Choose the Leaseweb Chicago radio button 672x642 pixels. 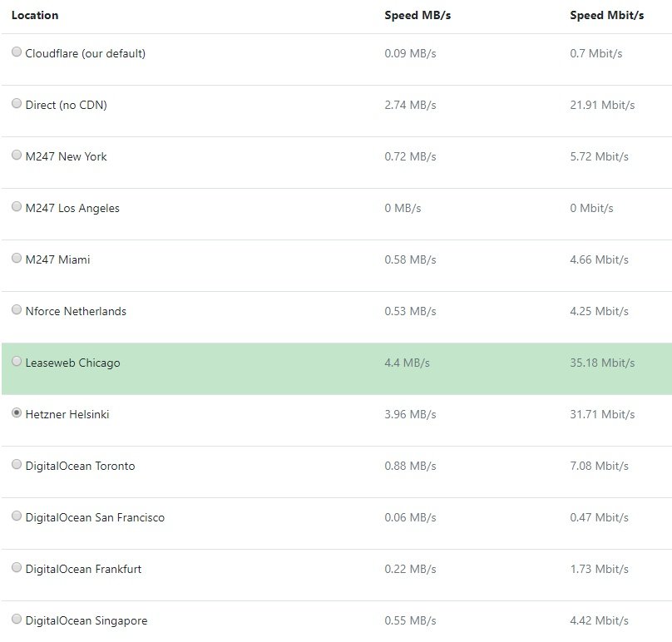17,361
